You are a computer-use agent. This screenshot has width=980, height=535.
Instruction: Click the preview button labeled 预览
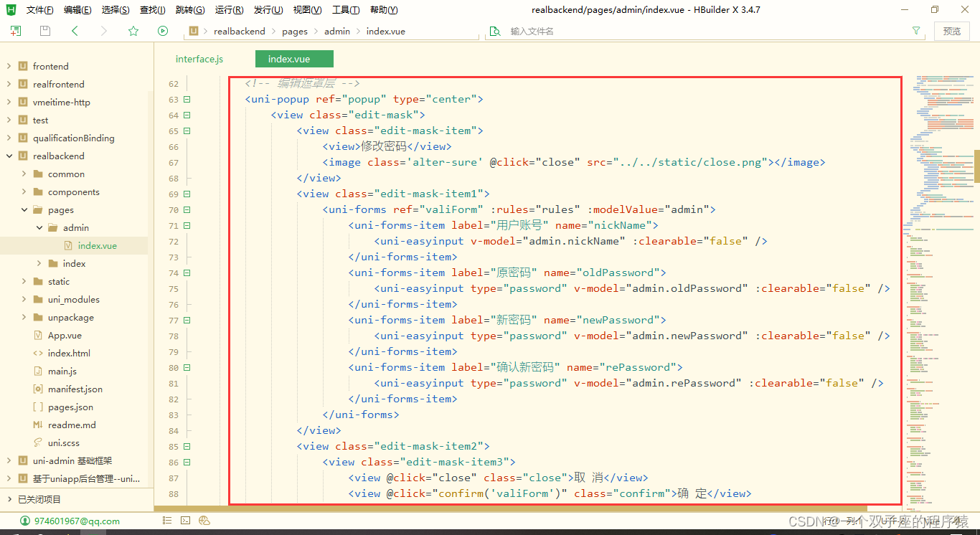click(x=952, y=31)
